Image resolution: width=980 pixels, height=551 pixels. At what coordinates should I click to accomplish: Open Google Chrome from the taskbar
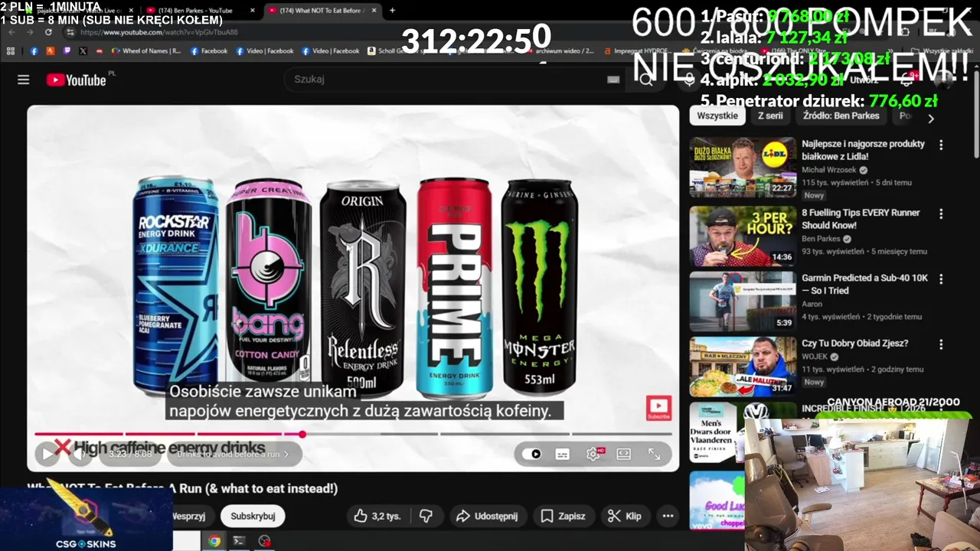(x=214, y=541)
